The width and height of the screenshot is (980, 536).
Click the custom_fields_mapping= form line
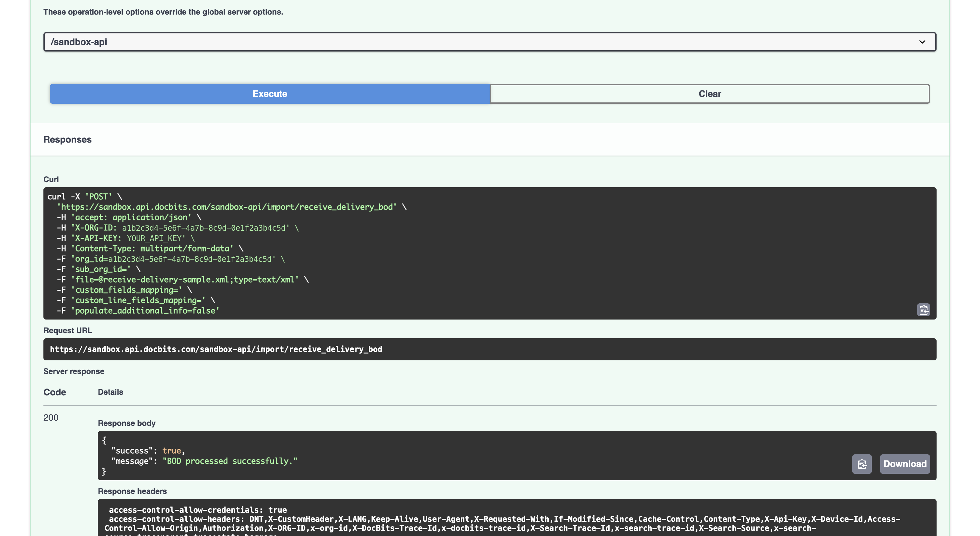pyautogui.click(x=124, y=290)
